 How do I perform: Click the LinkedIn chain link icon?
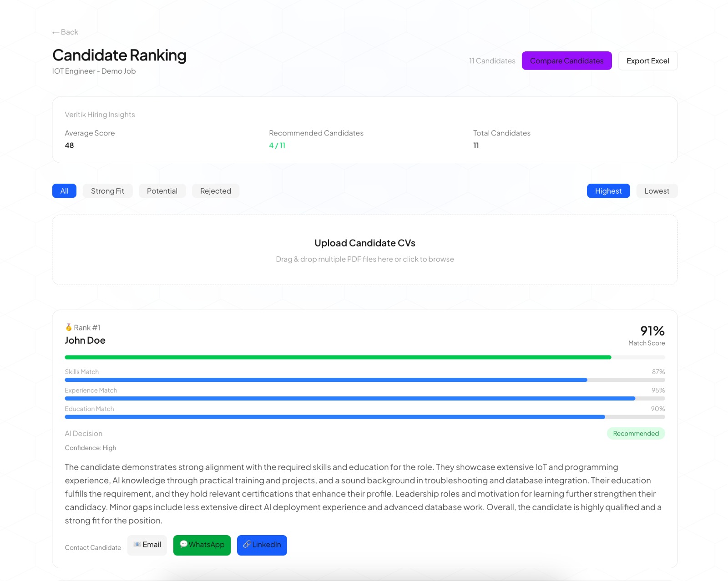click(247, 544)
